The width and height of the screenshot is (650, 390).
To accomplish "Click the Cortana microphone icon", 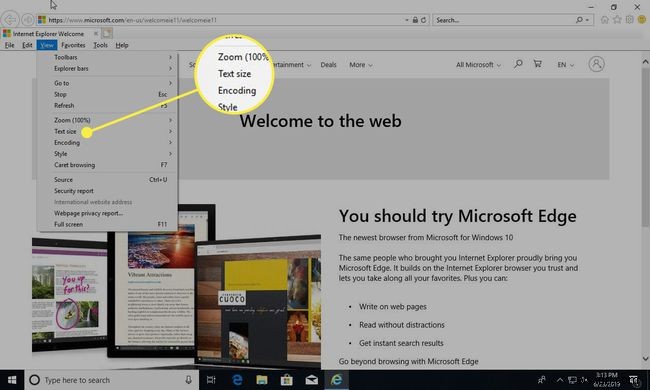I will [x=188, y=380].
